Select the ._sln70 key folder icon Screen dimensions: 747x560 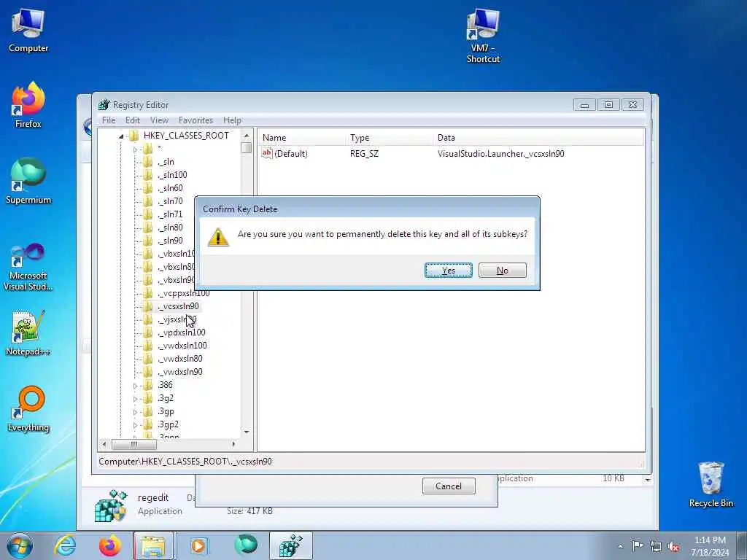coord(148,201)
